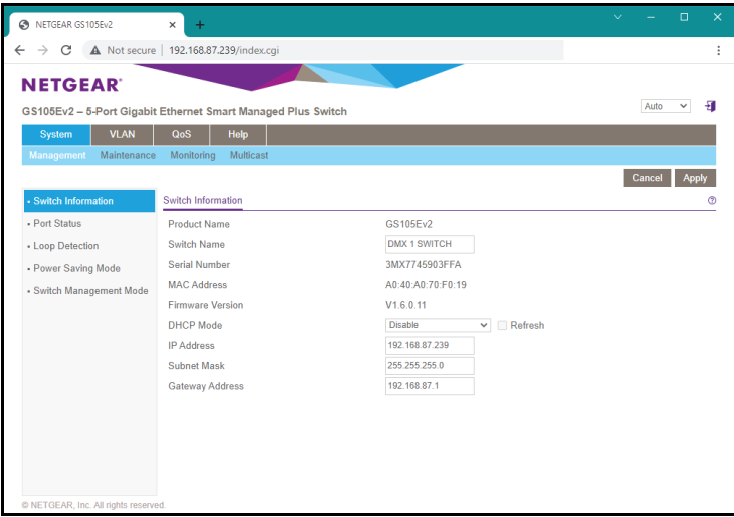Click the Cancel button
Viewport: 734px width, 517px height.
click(647, 178)
